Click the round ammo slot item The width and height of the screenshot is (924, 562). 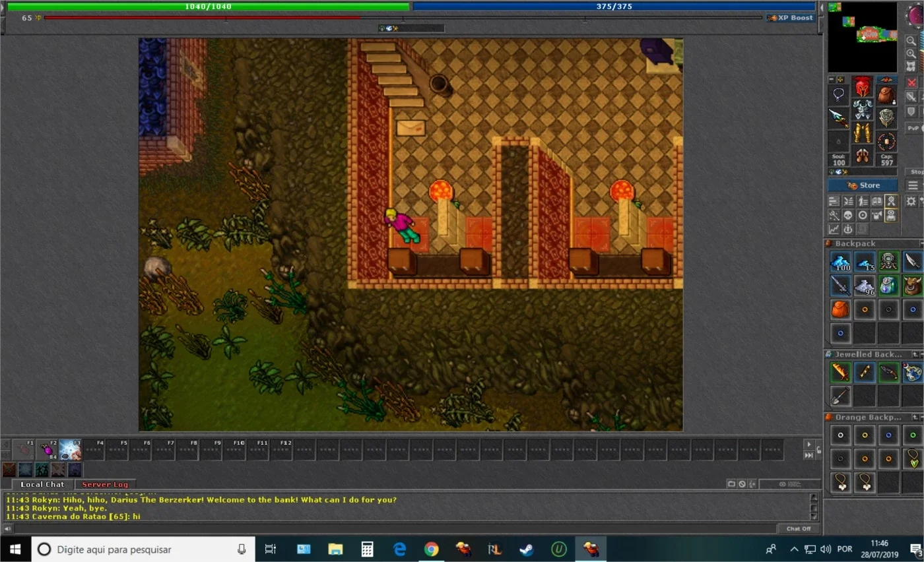(886, 141)
